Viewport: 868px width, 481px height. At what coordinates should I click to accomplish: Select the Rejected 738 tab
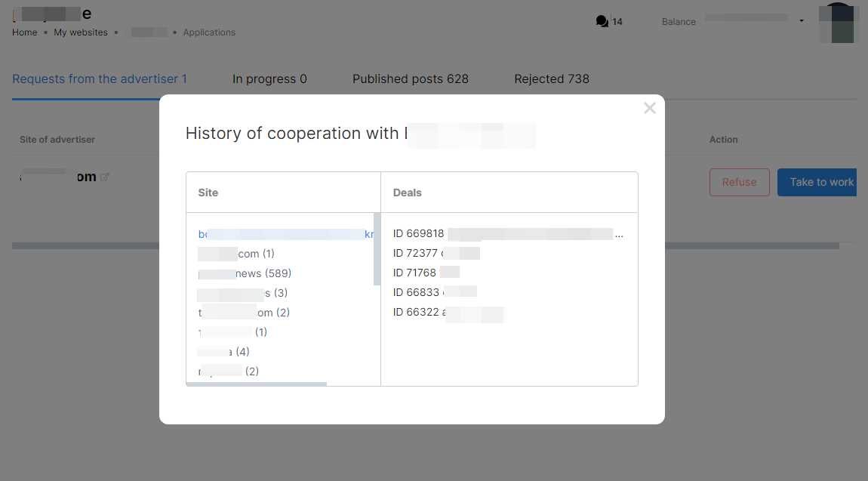tap(551, 79)
